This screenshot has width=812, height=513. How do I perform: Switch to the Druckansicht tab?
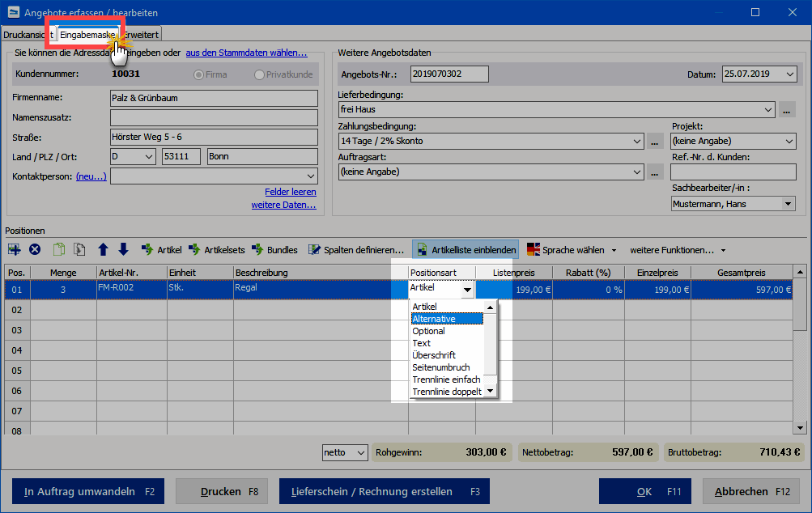tap(27, 34)
